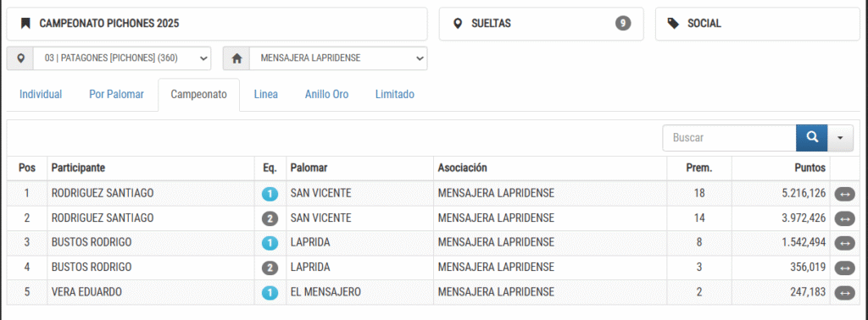Screen dimensions: 868x320
Task: Open the Por Palomar tab
Action: (116, 95)
